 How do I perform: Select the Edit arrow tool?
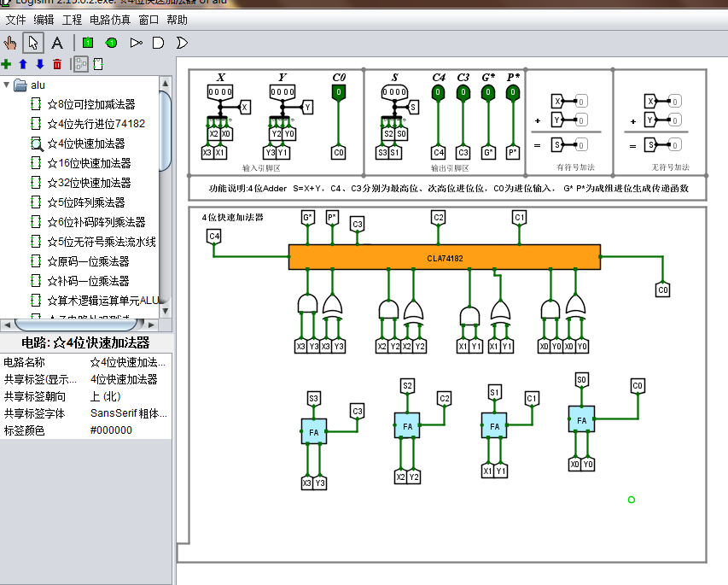click(x=33, y=44)
